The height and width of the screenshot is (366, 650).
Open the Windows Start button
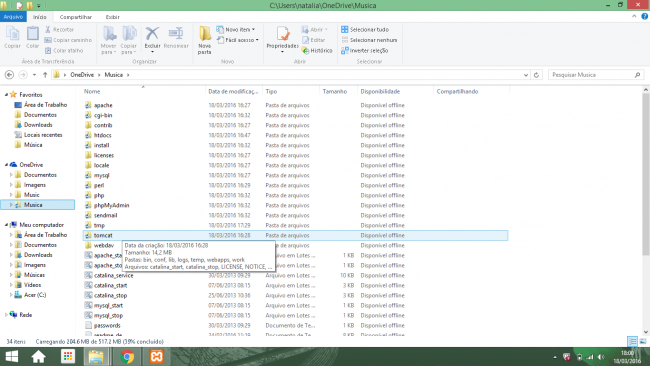point(12,356)
